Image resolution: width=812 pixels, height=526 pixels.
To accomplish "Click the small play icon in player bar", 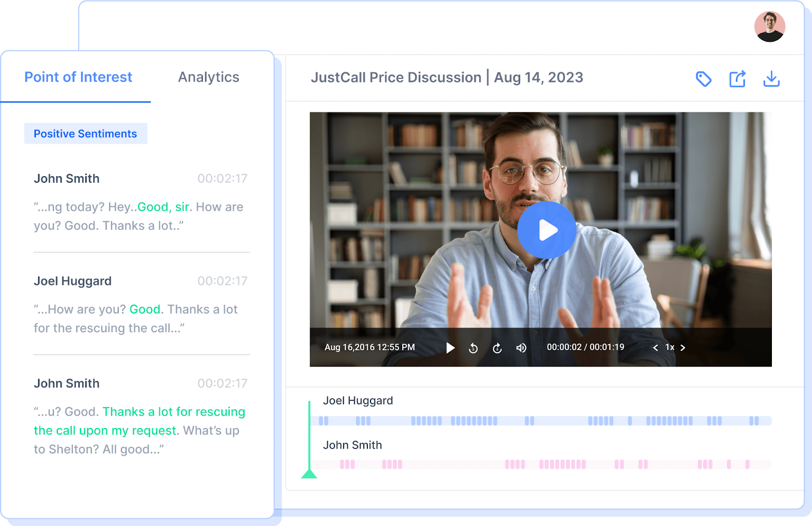I will point(450,348).
